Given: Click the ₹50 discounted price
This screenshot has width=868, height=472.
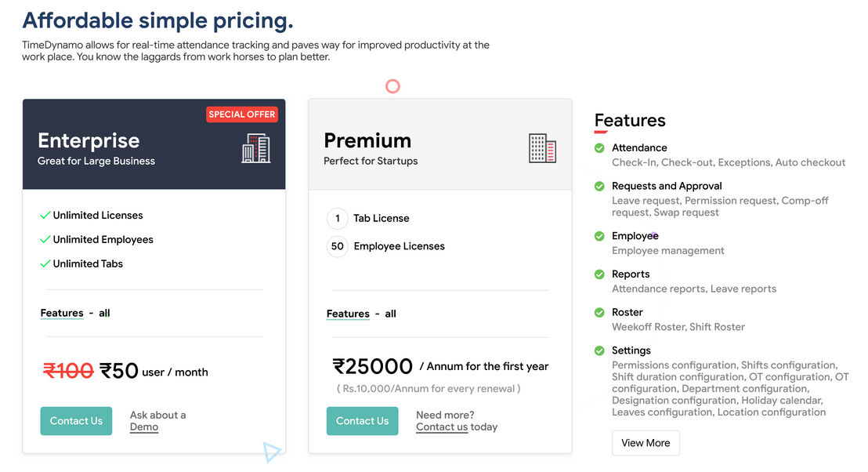Looking at the screenshot, I should click(x=119, y=370).
